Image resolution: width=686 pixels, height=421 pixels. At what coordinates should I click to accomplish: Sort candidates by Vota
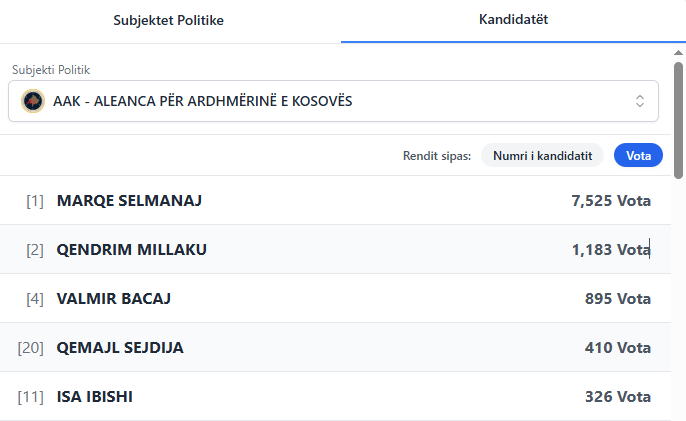tap(638, 155)
